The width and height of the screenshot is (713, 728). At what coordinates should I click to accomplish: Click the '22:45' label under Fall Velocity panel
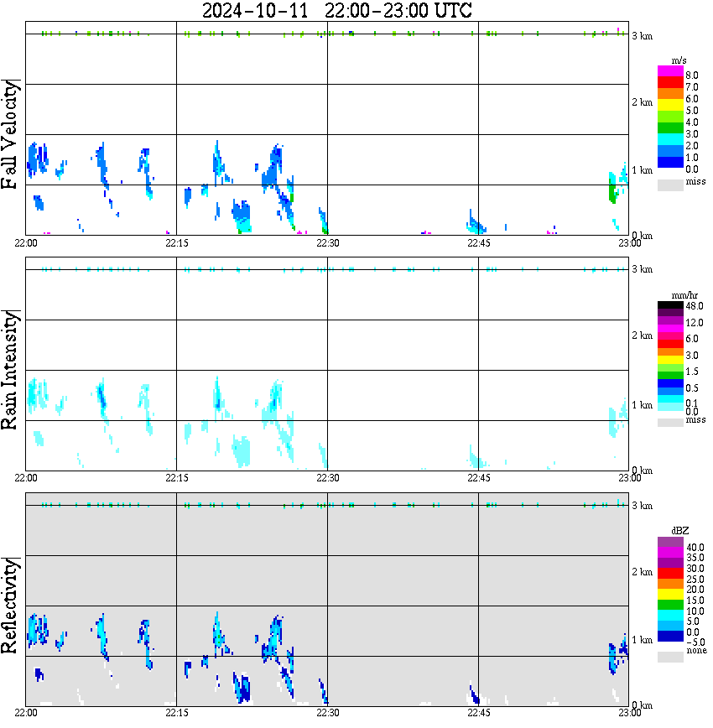(479, 243)
